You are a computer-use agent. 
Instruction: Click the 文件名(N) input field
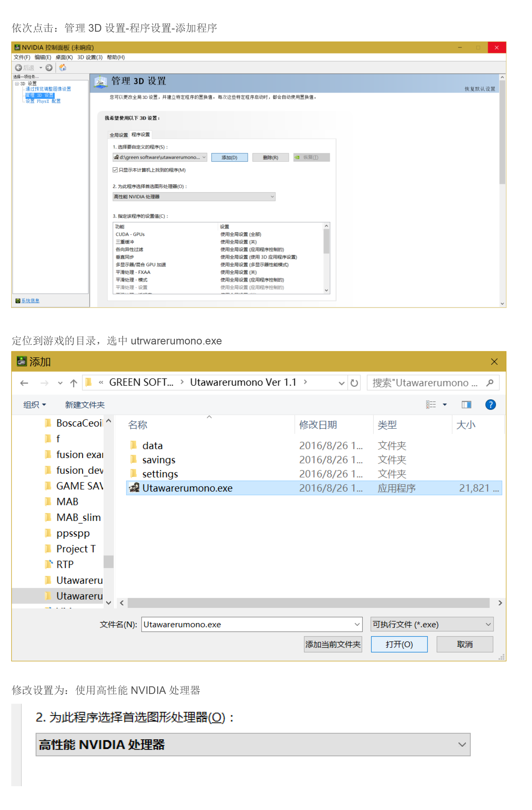(252, 624)
